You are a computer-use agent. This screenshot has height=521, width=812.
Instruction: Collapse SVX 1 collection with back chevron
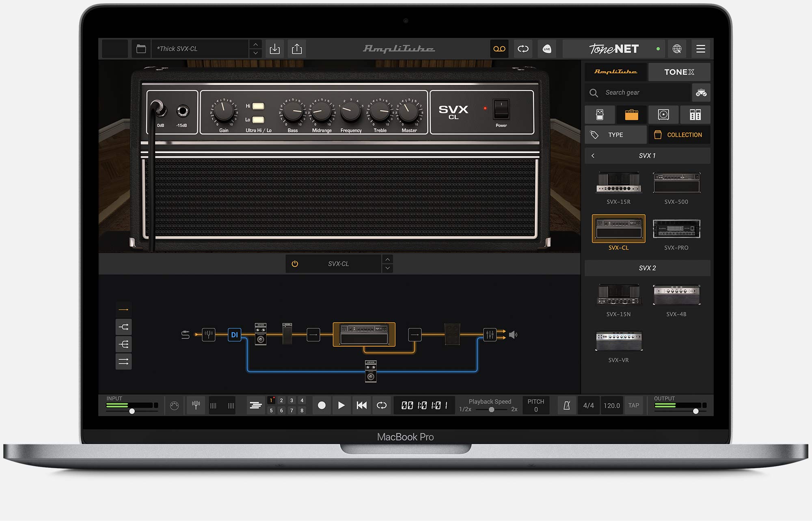pyautogui.click(x=593, y=156)
